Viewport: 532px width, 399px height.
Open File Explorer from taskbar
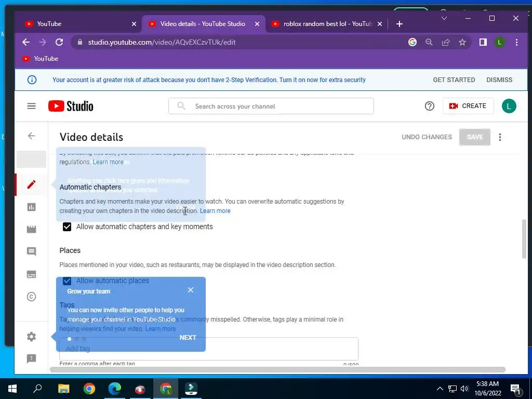pyautogui.click(x=63, y=389)
